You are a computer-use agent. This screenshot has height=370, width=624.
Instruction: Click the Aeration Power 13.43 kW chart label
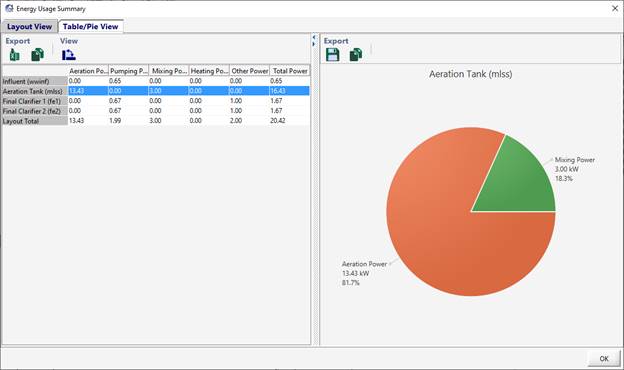[364, 273]
